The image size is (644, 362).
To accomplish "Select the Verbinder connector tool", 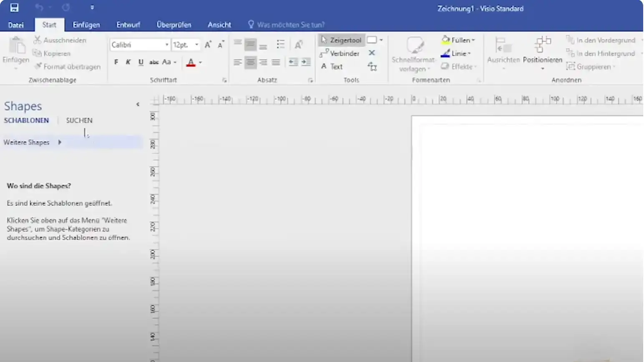I will [x=340, y=53].
